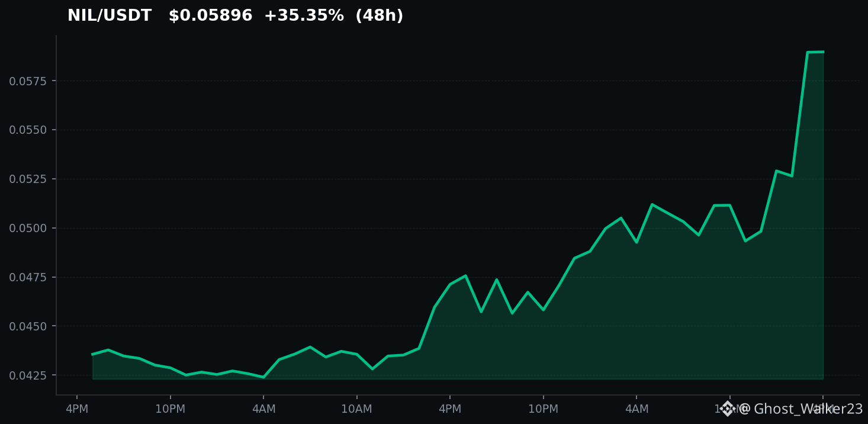Click the first 4PM x-axis label
868x424 pixels.
[x=77, y=409]
